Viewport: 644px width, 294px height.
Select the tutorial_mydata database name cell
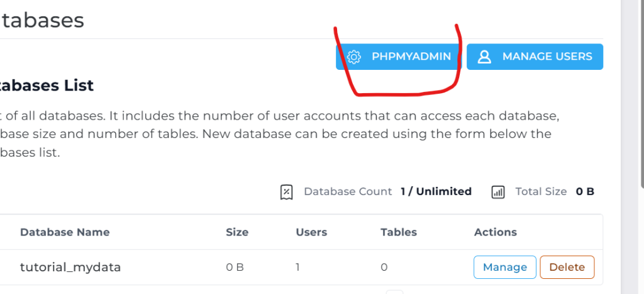70,268
